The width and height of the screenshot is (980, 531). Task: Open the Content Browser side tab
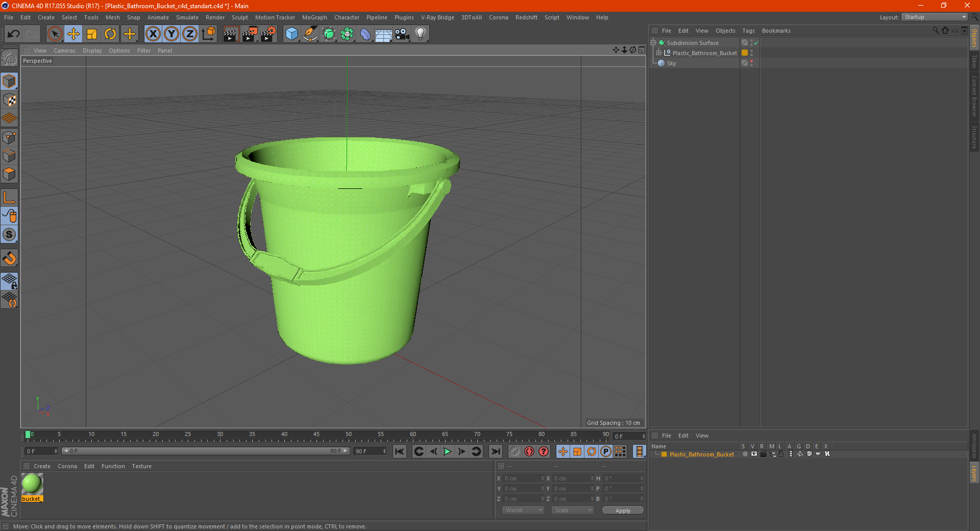(x=974, y=96)
